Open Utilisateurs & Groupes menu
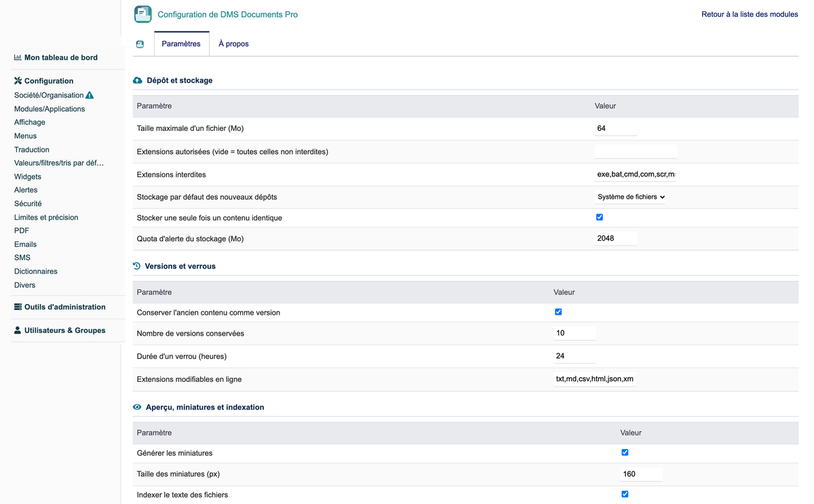The width and height of the screenshot is (814, 504). coord(65,330)
